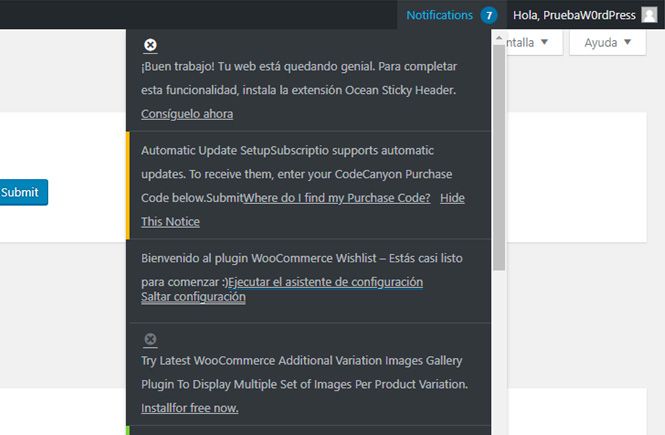Click the notifications panel scrollbar thumb
Screen dimensions: 665x435
click(499, 157)
